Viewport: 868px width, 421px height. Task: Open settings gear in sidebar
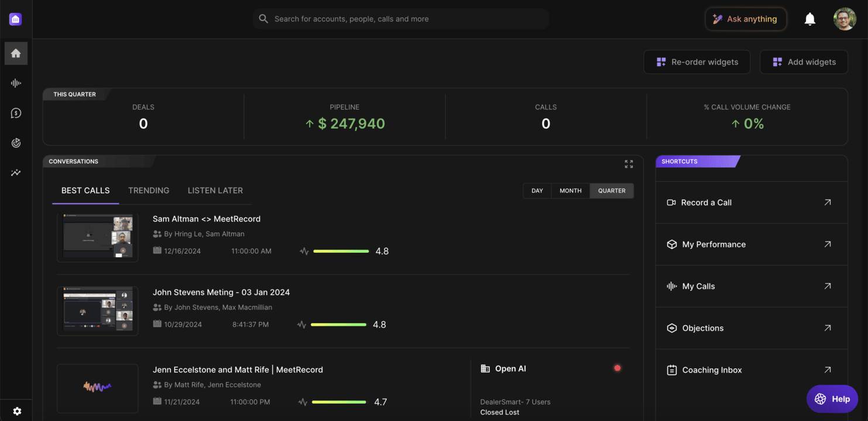click(x=17, y=411)
